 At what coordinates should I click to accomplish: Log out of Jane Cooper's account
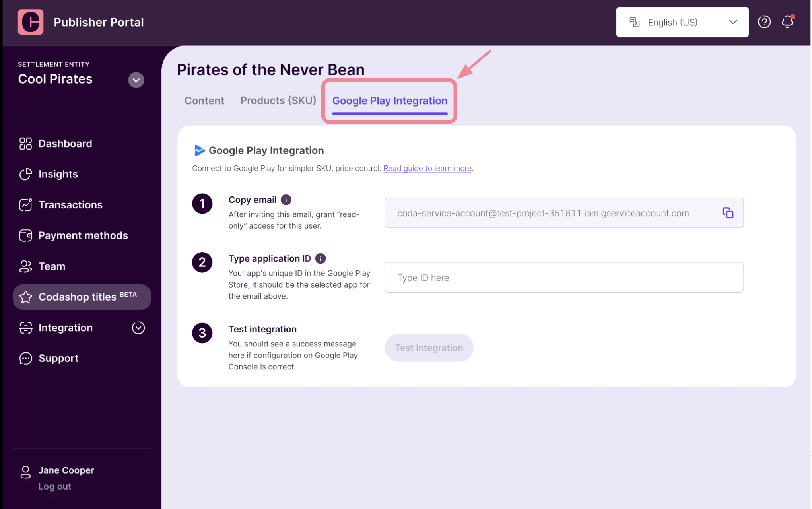[55, 486]
